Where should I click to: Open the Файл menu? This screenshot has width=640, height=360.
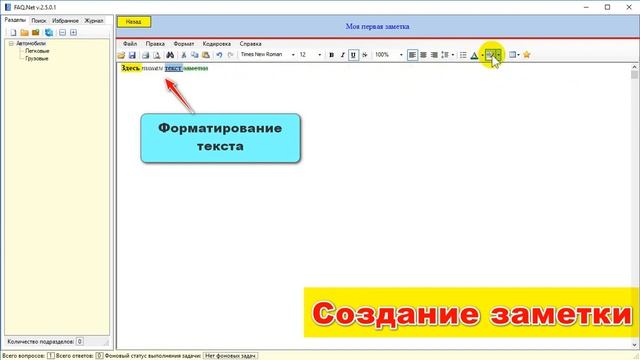click(x=130, y=44)
